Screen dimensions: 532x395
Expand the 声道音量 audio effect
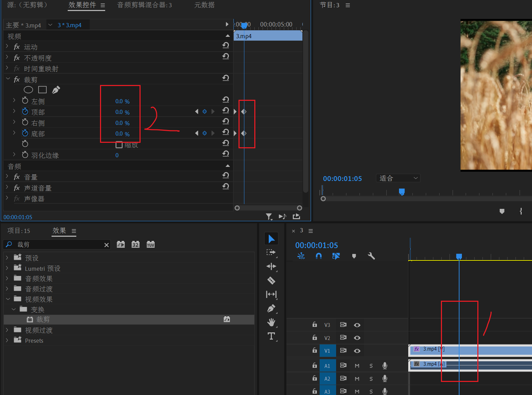pyautogui.click(x=7, y=187)
